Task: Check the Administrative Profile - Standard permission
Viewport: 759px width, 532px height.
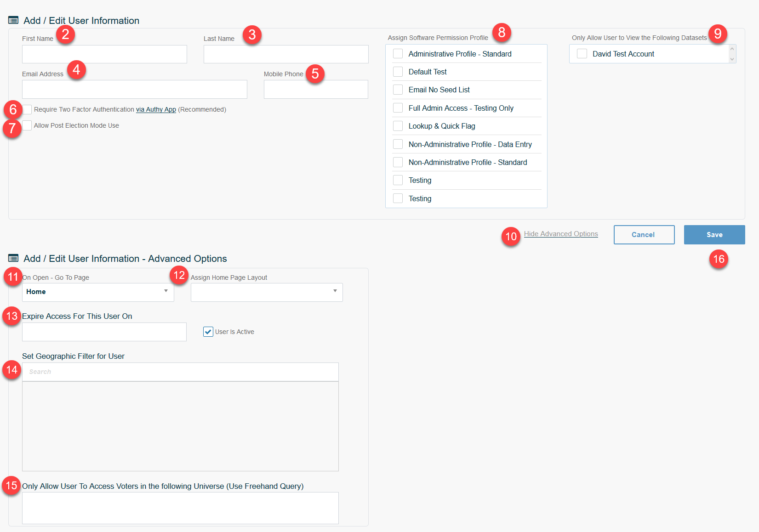Action: tap(398, 53)
